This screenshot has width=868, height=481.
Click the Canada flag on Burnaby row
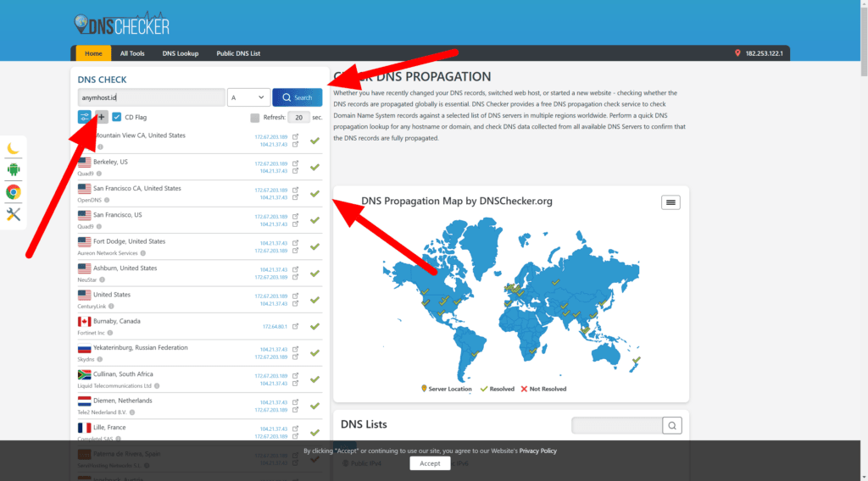(x=84, y=321)
